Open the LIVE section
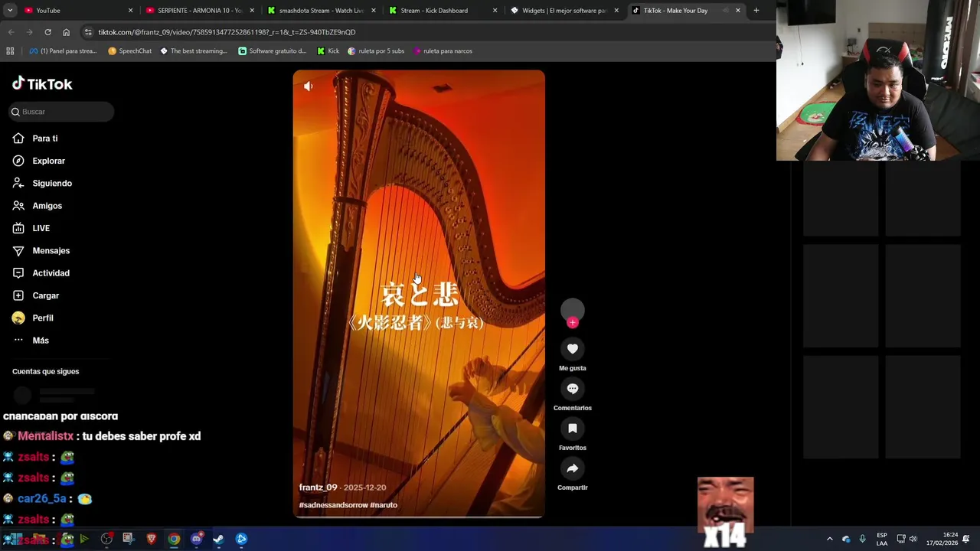 (41, 228)
